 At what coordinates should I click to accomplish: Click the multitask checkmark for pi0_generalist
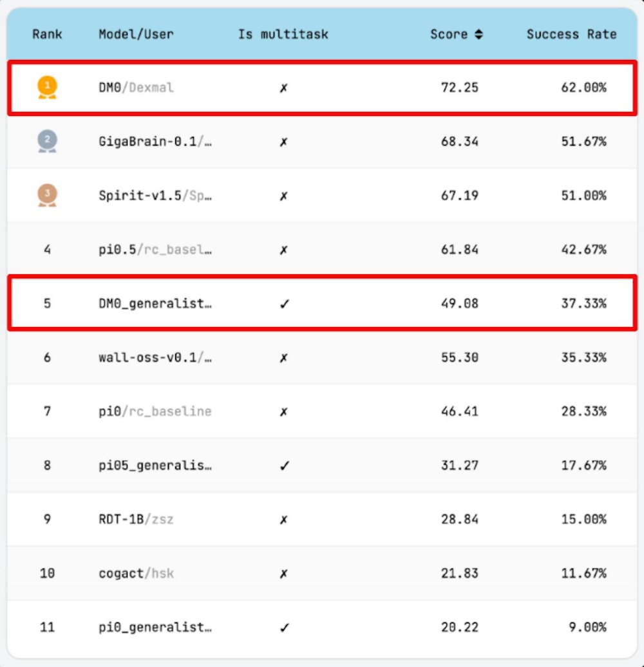(284, 627)
